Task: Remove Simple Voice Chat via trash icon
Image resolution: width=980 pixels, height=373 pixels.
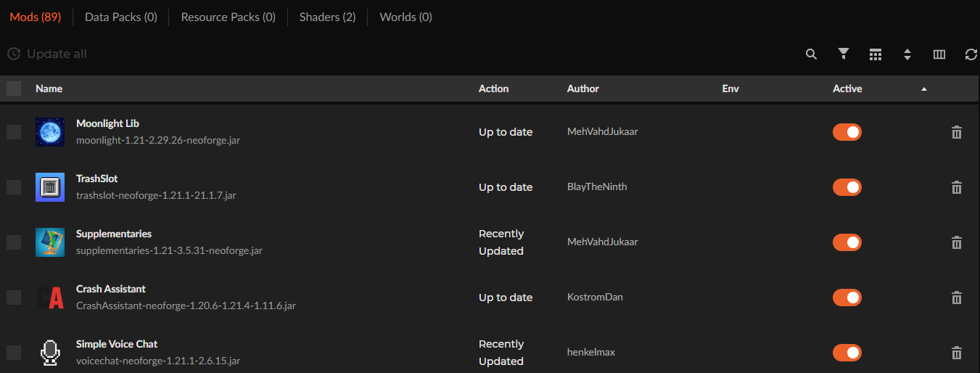Action: tap(957, 353)
